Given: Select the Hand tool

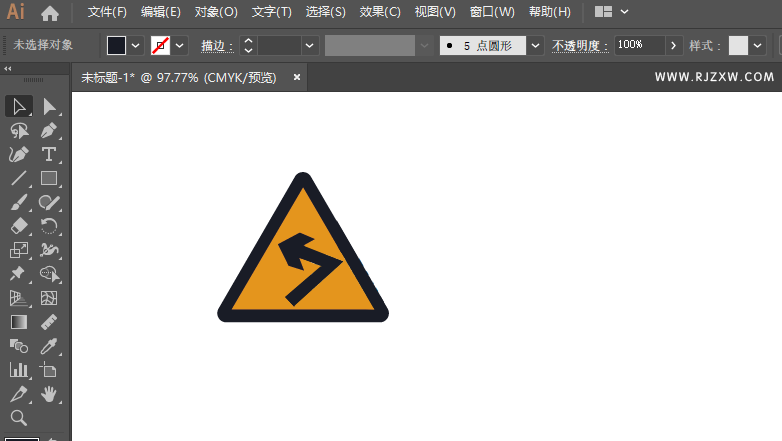Looking at the screenshot, I should 49,394.
